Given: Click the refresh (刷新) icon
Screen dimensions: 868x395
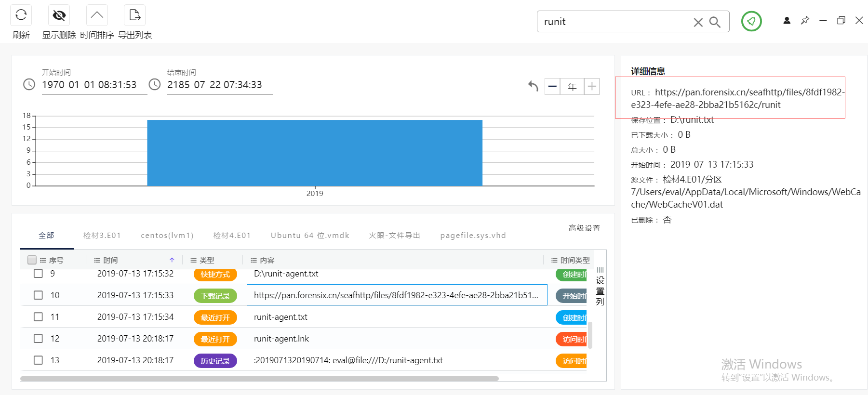Looking at the screenshot, I should pos(21,15).
